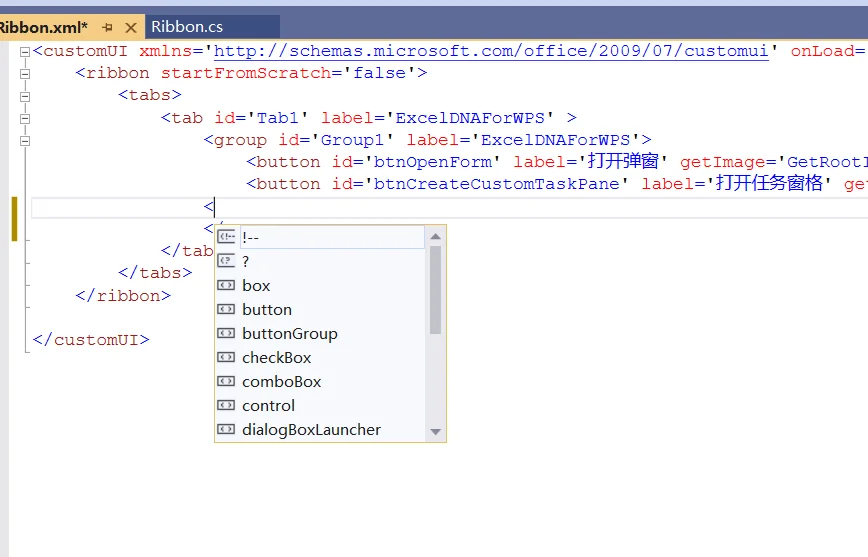The width and height of the screenshot is (868, 557).
Task: Place cursor on startFromScratch attribute
Action: click(x=246, y=73)
